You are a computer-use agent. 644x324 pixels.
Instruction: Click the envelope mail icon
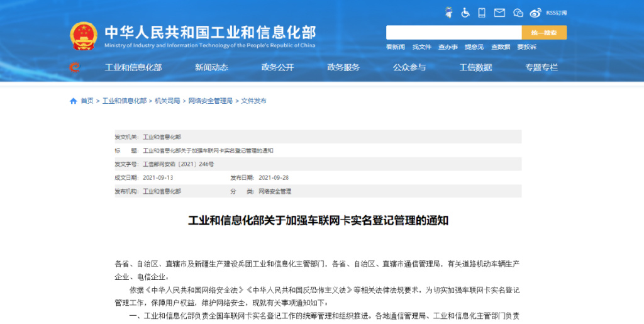point(499,13)
